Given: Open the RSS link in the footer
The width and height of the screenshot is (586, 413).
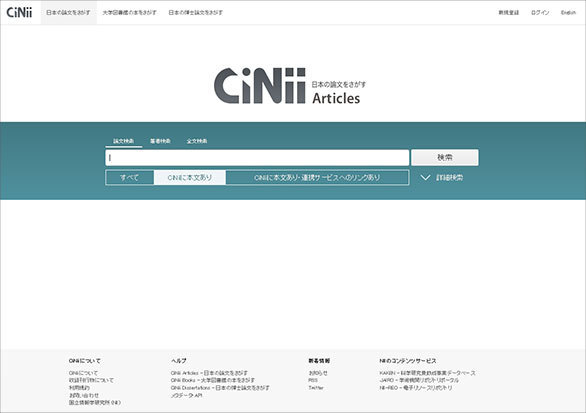Looking at the screenshot, I should (313, 380).
